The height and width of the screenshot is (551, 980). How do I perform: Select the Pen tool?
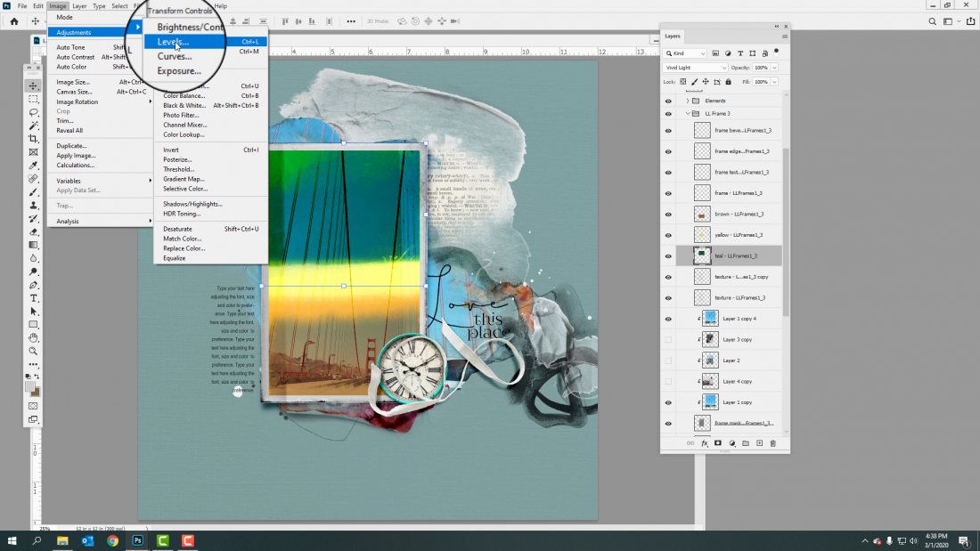click(x=33, y=285)
